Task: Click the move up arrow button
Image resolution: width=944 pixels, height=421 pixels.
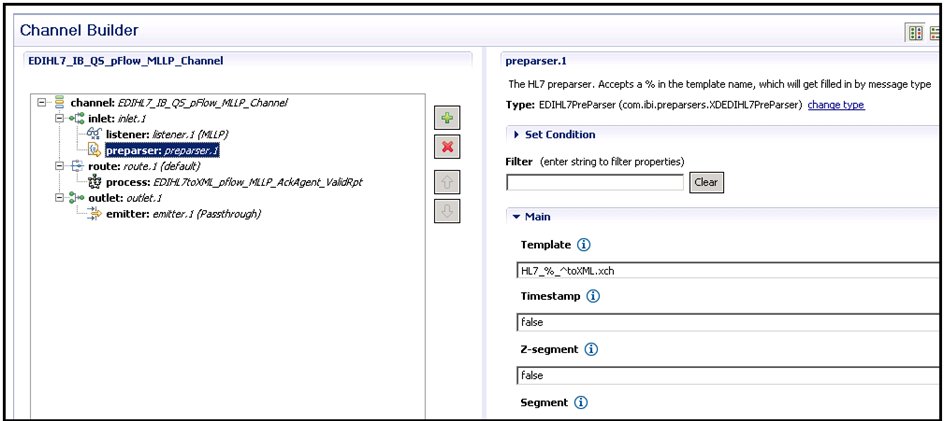Action: click(x=447, y=182)
